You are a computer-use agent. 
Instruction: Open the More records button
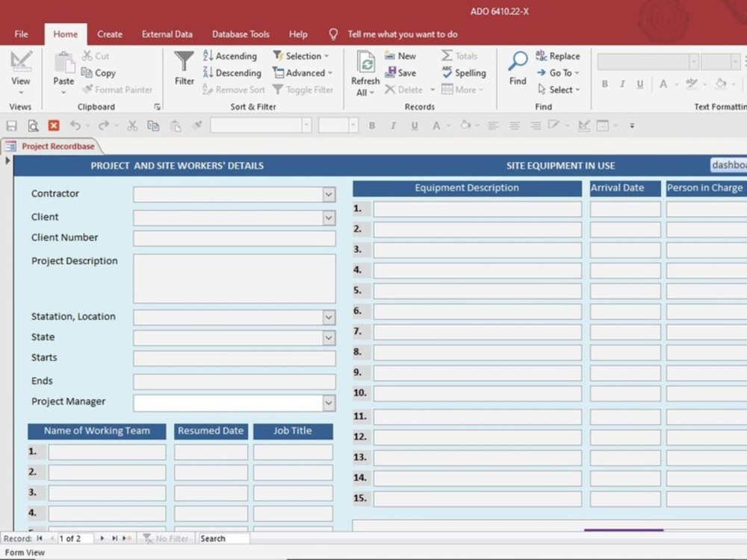pos(462,90)
